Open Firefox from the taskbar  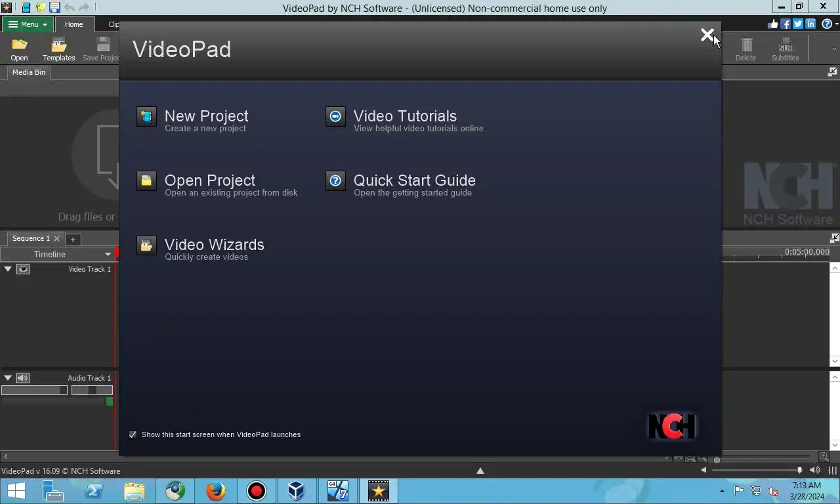click(215, 491)
